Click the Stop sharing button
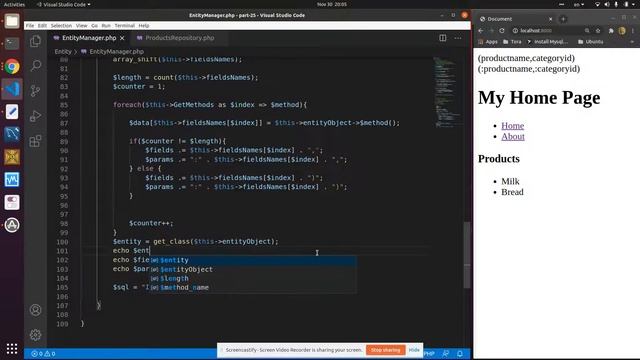Screen dimensions: 640x360 coord(385,350)
